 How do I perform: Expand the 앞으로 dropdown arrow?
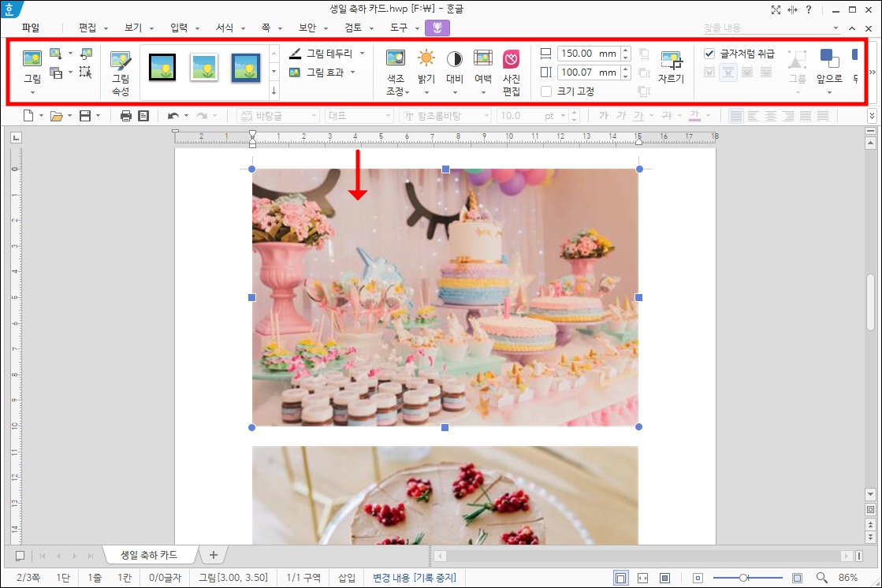(829, 91)
